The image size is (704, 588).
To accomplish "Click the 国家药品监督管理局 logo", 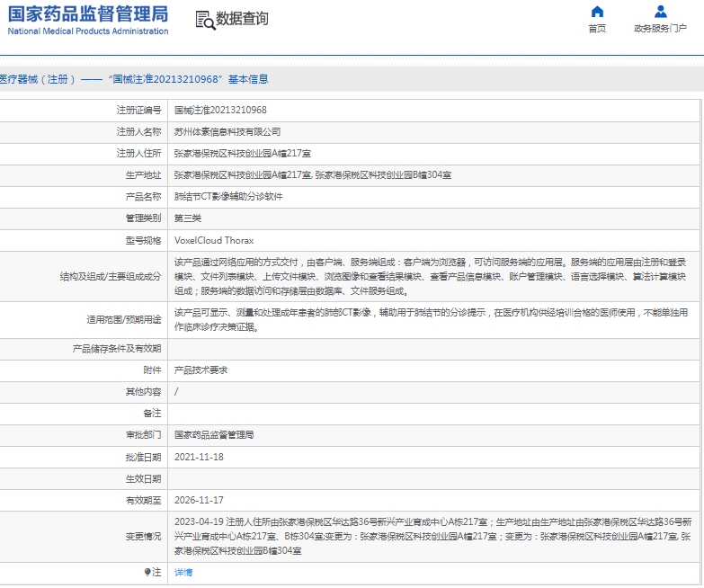I will tap(88, 14).
